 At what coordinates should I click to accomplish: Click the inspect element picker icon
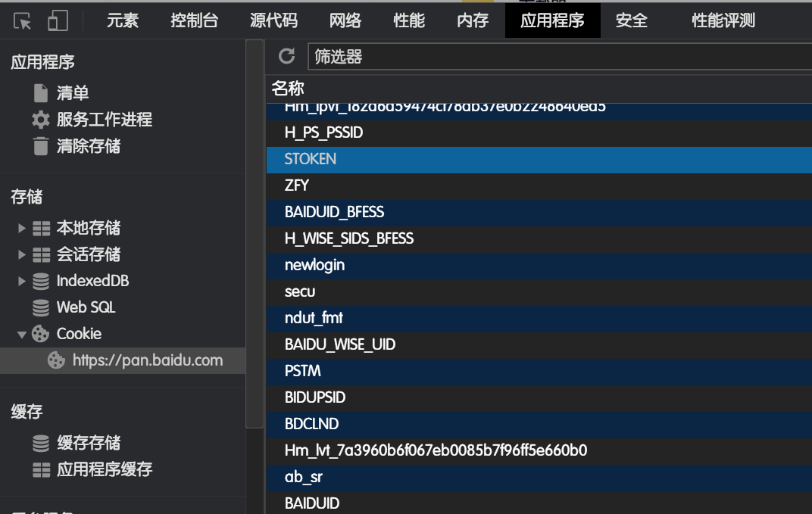23,20
